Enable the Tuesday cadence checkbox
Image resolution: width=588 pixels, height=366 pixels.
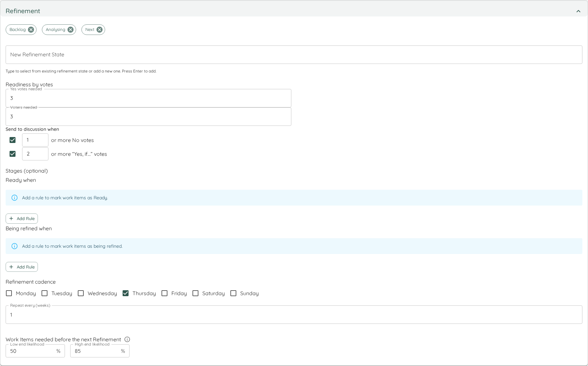tap(44, 293)
